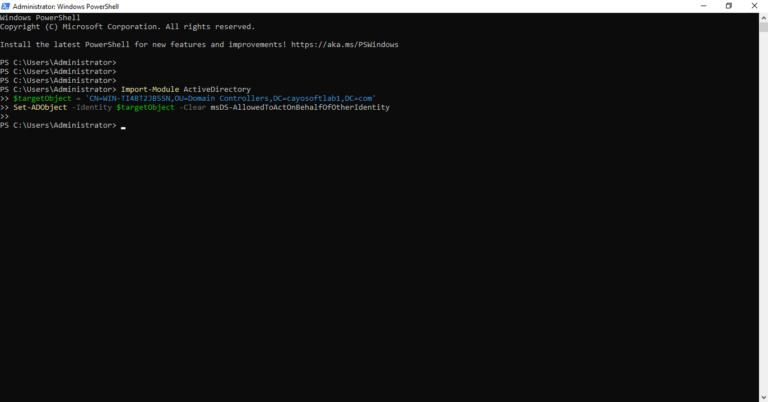Click the Import-Module command text
Screen dimensions: 768x402
[x=150, y=90]
